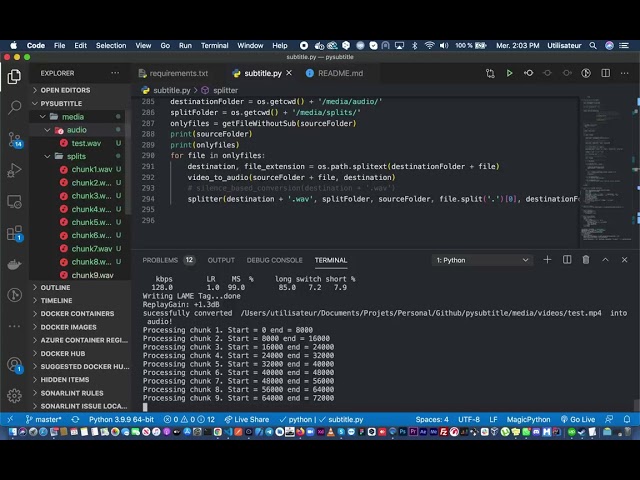Viewport: 640px width, 480px height.
Task: Open the Docker view
Action: 14,264
